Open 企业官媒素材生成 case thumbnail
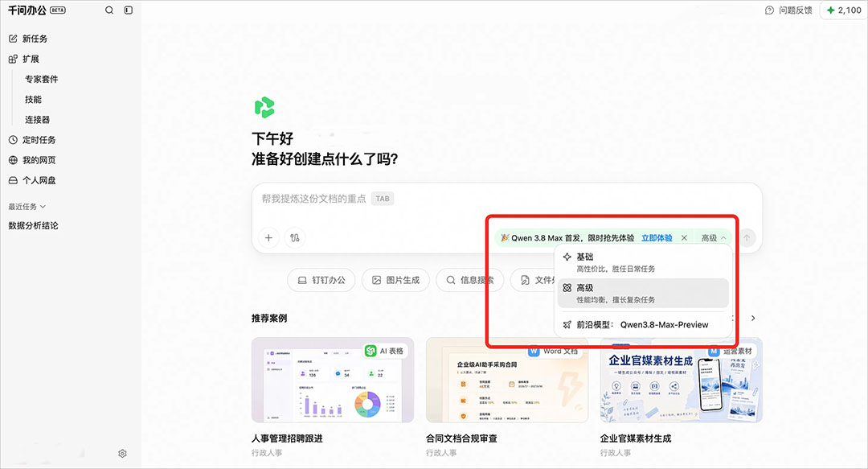 [682, 381]
